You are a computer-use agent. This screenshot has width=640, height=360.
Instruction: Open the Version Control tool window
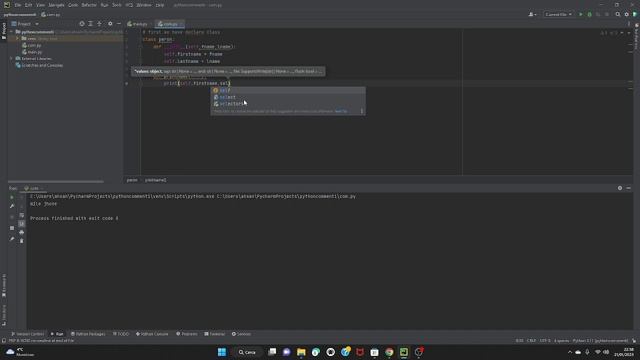(27, 334)
